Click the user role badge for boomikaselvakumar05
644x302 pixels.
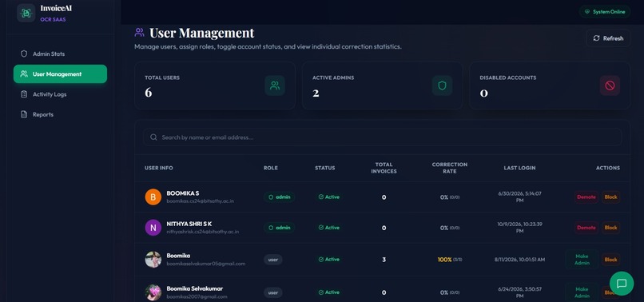pyautogui.click(x=273, y=260)
